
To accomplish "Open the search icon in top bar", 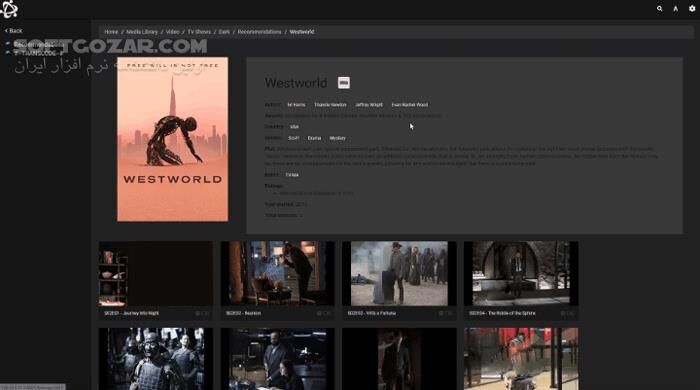I will [659, 8].
